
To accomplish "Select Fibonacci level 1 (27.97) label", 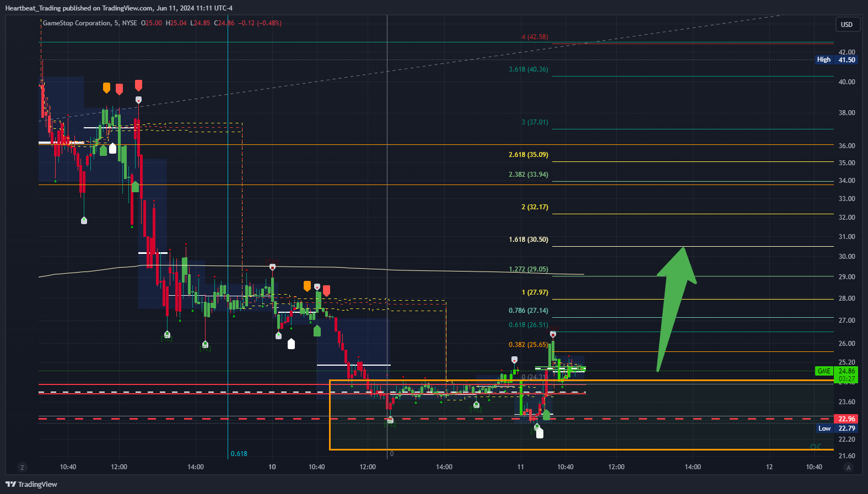I will [x=535, y=292].
